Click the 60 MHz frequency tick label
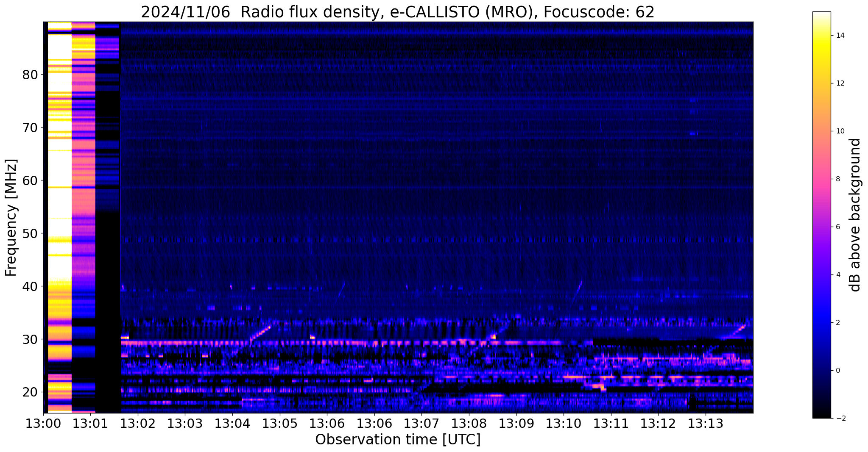 coord(30,180)
